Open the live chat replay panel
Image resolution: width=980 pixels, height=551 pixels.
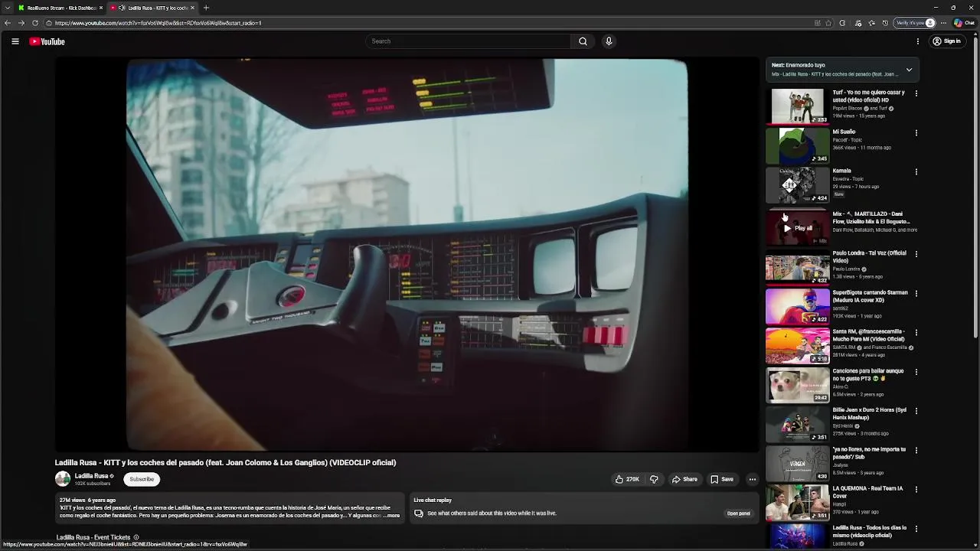pyautogui.click(x=738, y=513)
